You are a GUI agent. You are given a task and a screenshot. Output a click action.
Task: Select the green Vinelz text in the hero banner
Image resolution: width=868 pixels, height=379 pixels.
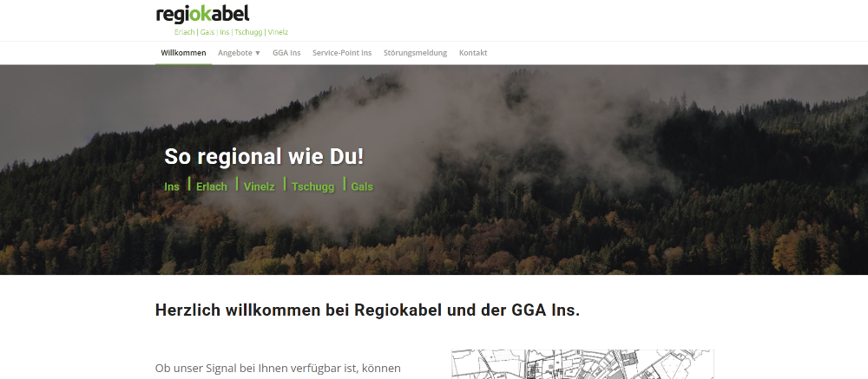pos(259,187)
